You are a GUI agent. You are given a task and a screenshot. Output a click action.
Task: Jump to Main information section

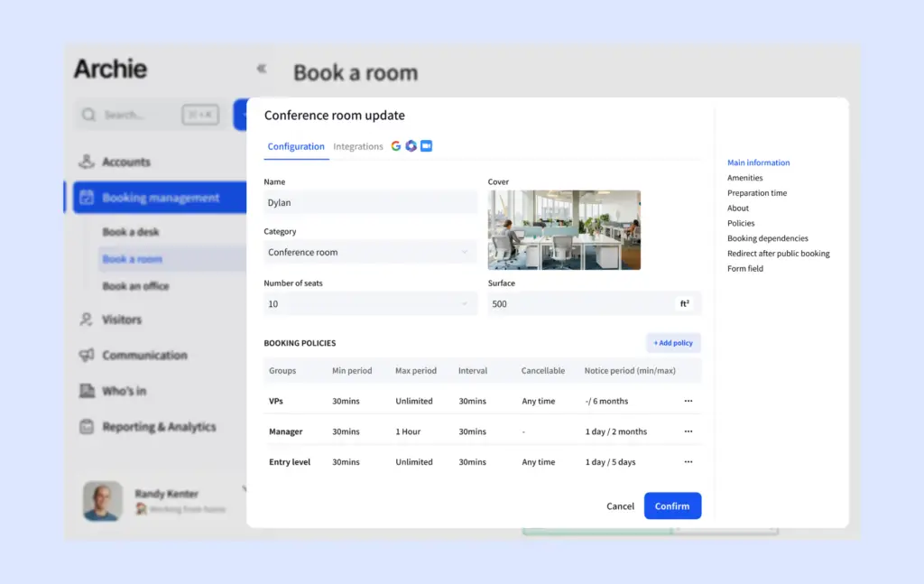point(758,162)
